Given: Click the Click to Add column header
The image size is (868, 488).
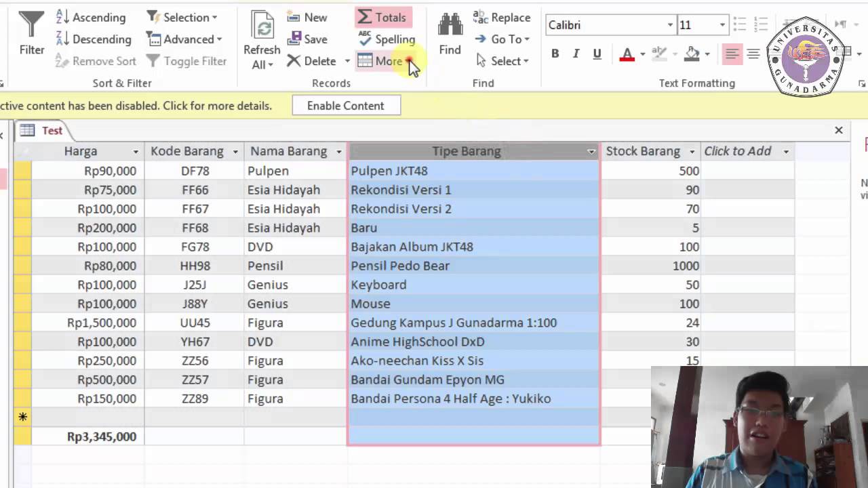Looking at the screenshot, I should pyautogui.click(x=747, y=151).
